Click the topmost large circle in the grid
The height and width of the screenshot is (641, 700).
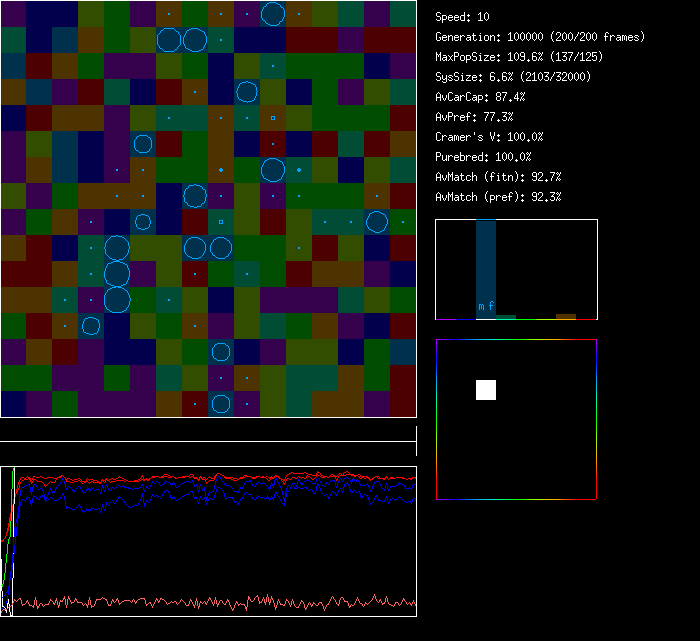[273, 13]
